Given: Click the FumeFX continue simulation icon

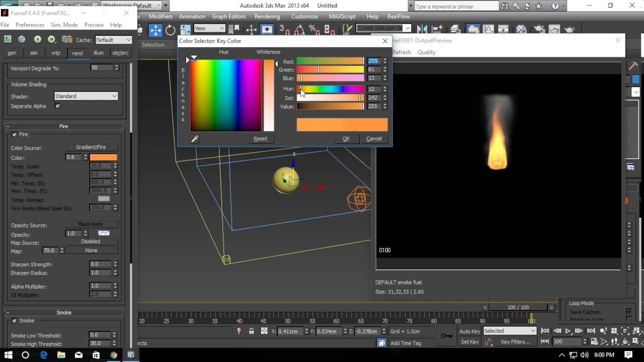Looking at the screenshot, I should tap(51, 39).
